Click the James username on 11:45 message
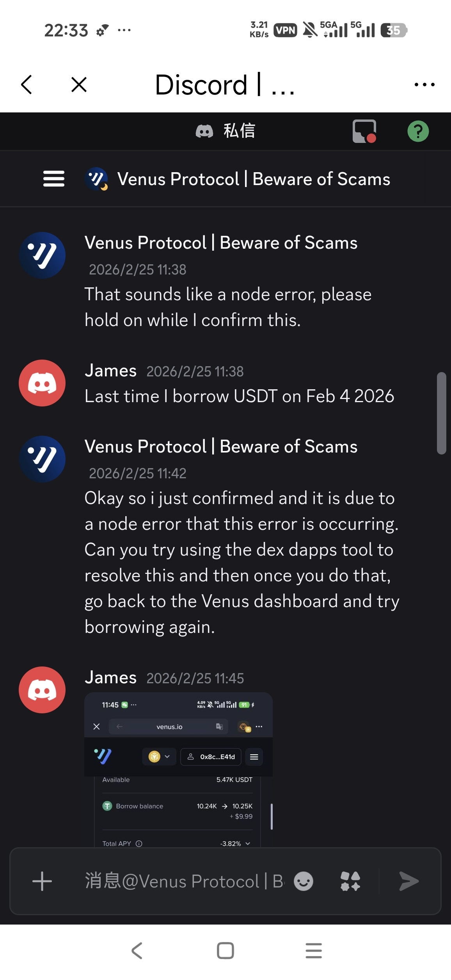Screen dimensions: 451x980 click(111, 678)
